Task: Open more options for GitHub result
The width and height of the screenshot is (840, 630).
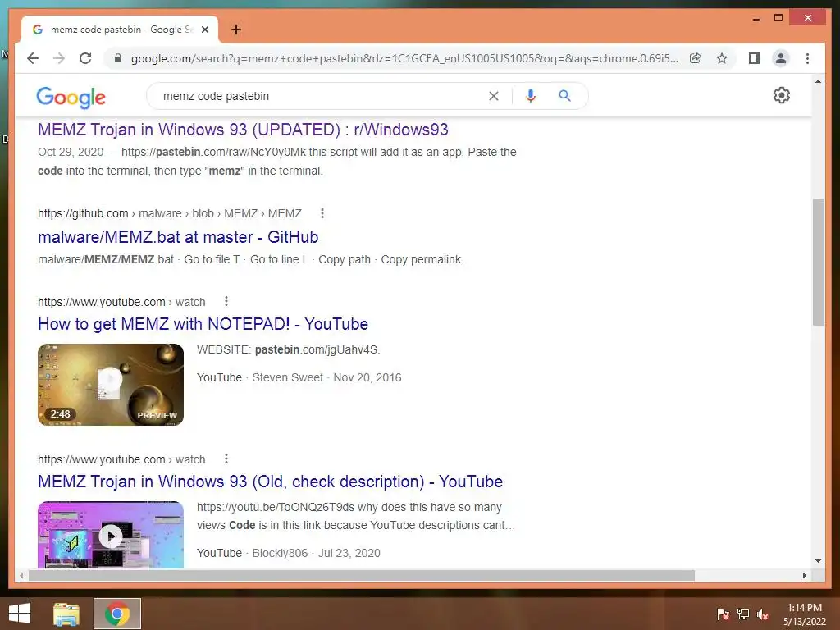Action: (322, 213)
